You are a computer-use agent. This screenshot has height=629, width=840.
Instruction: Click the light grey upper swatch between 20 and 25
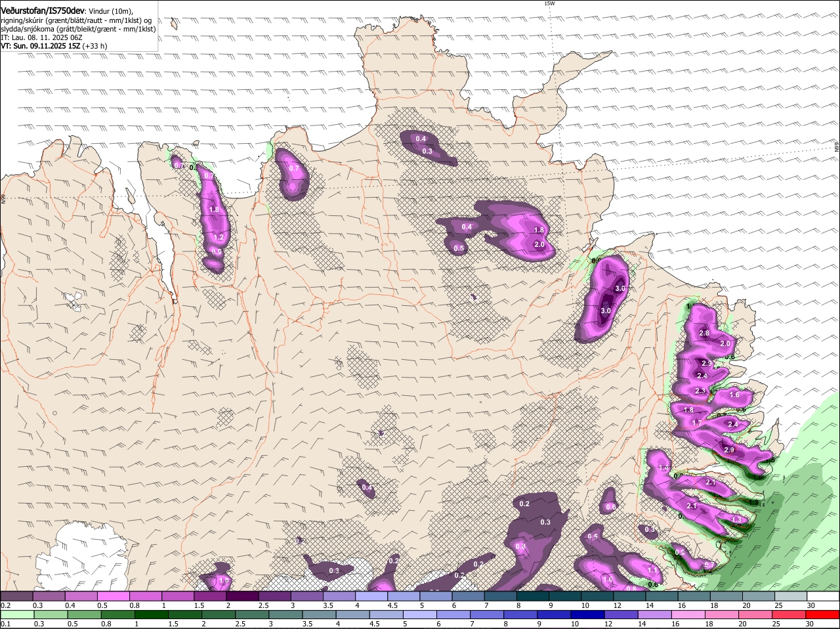(791, 596)
